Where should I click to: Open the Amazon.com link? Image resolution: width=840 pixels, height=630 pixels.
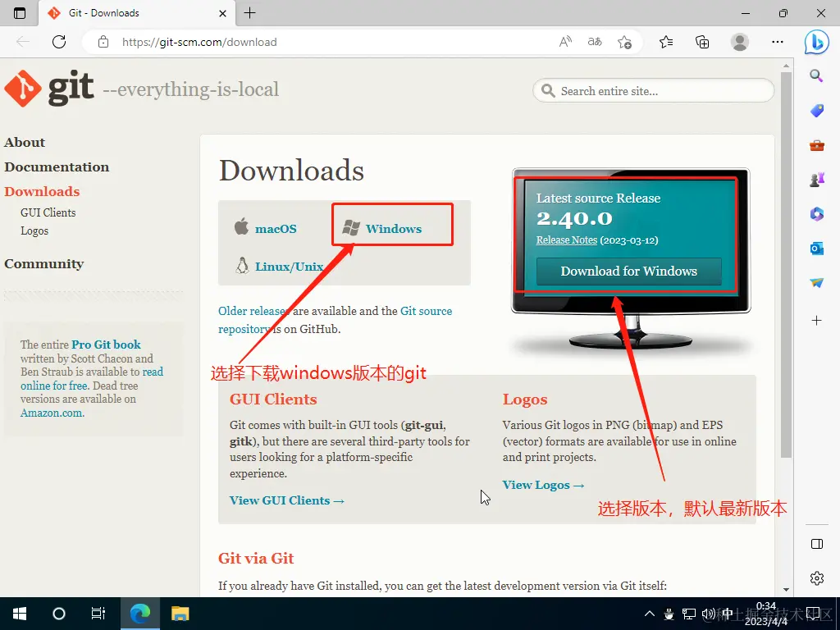tap(52, 413)
